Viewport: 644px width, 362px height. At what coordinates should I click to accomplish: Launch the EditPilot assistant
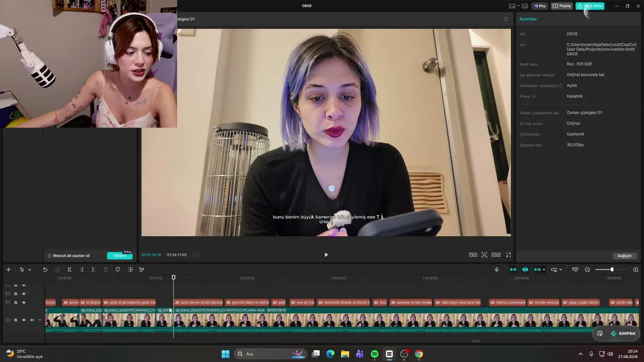[622, 333]
